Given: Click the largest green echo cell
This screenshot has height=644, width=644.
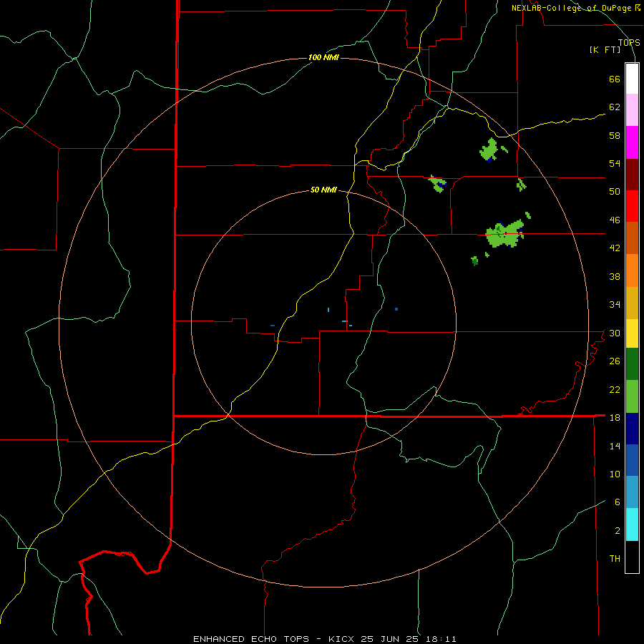Looking at the screenshot, I should (x=504, y=235).
